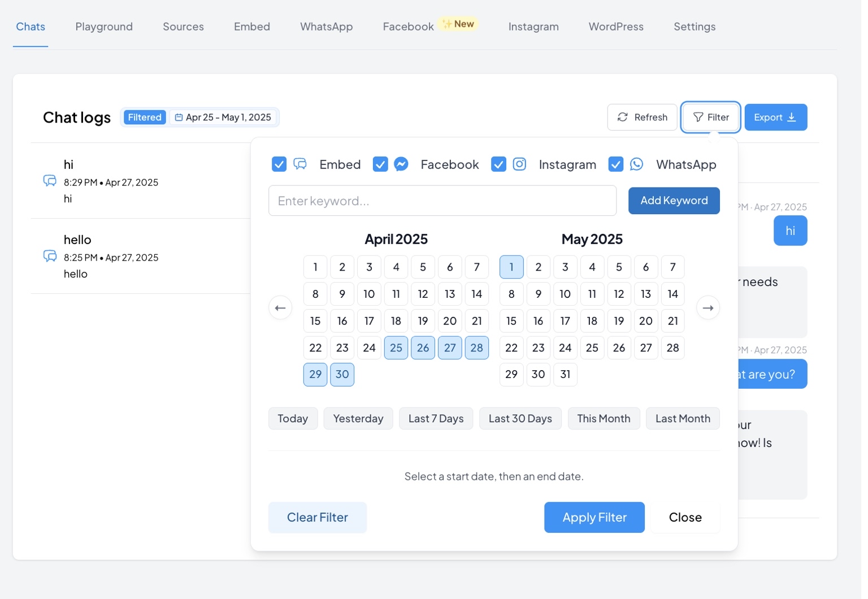Image resolution: width=868 pixels, height=599 pixels.
Task: Navigate to next month with right arrow
Action: pos(708,308)
